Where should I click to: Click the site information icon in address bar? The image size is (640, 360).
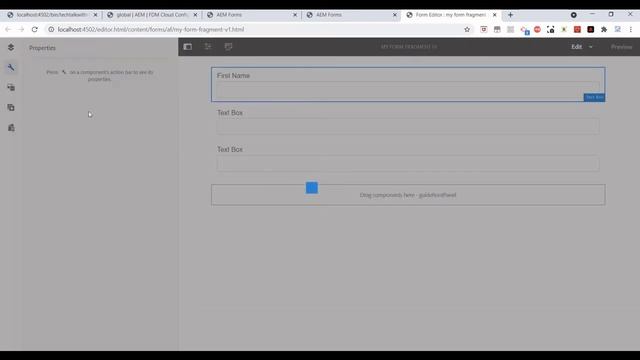[51, 29]
